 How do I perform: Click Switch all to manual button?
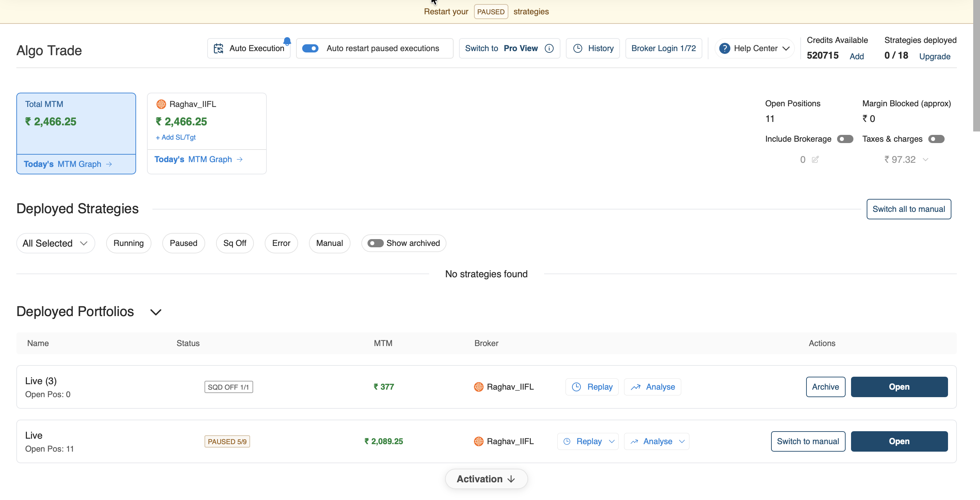point(909,209)
